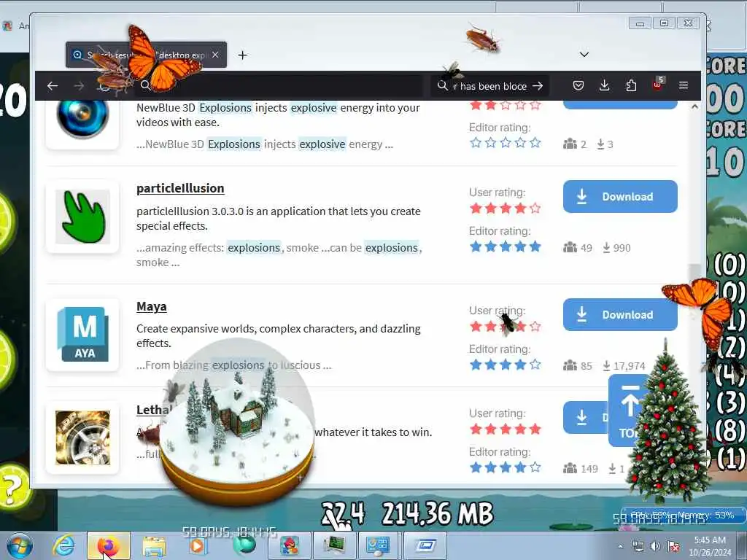Click the NewBlue 3D Explosions lens thumbnail
This screenshot has width=747, height=560.
tap(82, 117)
